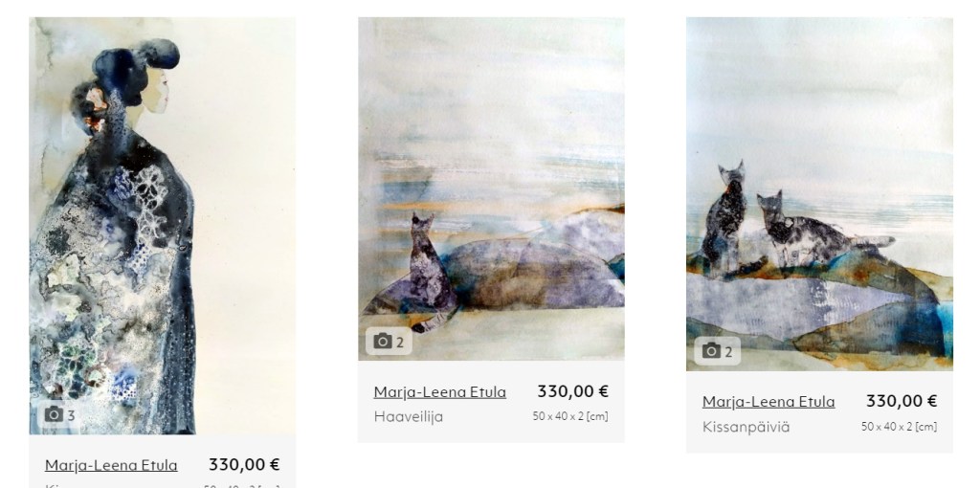Click Haaveilija dimensions 50 x 40 x 2 text
Screen dimensions: 980x488
point(570,417)
